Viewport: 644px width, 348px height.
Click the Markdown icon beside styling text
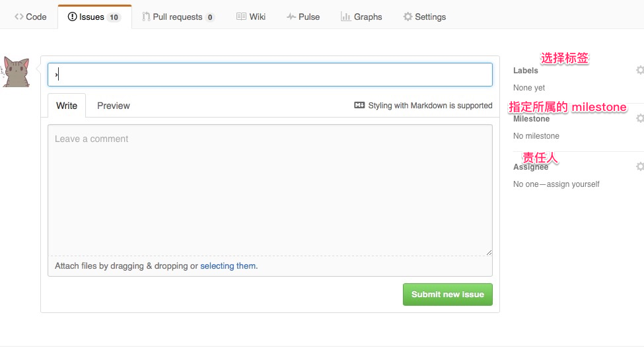pyautogui.click(x=359, y=106)
